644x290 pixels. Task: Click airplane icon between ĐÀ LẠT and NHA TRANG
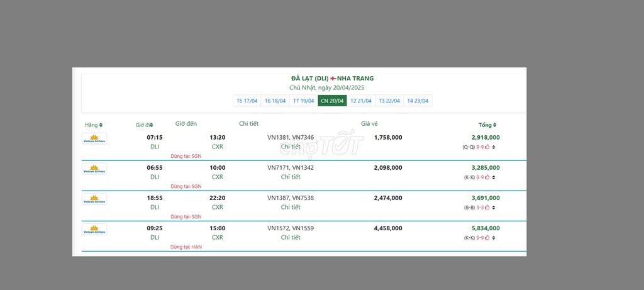(x=333, y=79)
